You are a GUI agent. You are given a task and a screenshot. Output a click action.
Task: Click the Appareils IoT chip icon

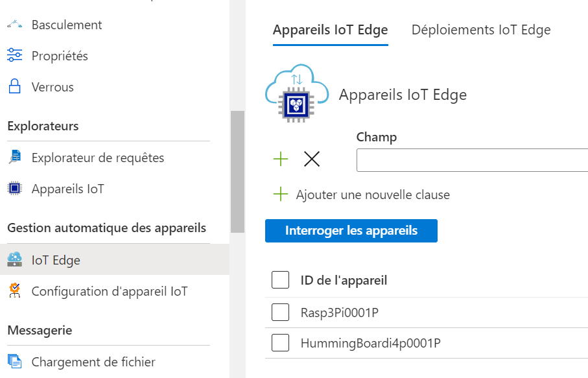coord(15,188)
